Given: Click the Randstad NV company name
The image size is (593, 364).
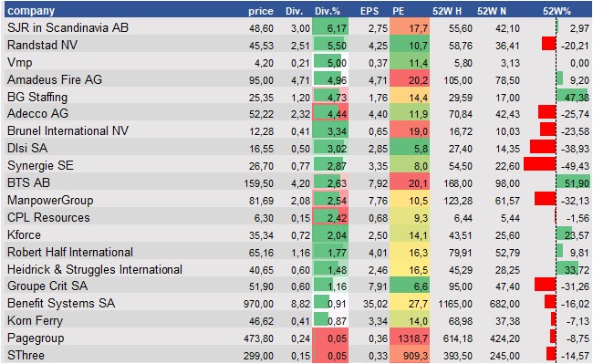Looking at the screenshot, I should 42,45.
